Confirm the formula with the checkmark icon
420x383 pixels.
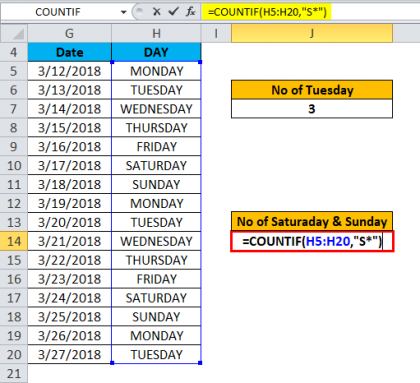173,12
